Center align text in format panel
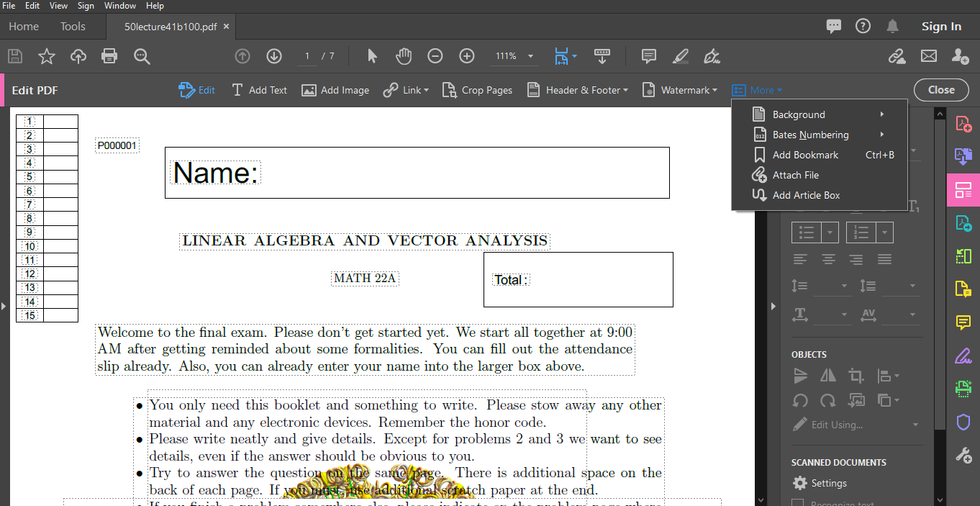Image resolution: width=980 pixels, height=506 pixels. click(x=828, y=259)
